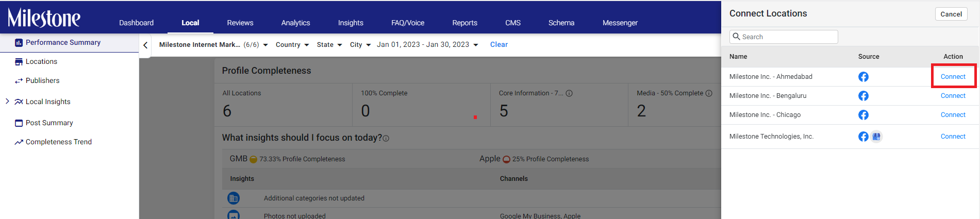Viewport: 980px width, 219px height.
Task: Open the Schema tab
Action: (x=561, y=23)
